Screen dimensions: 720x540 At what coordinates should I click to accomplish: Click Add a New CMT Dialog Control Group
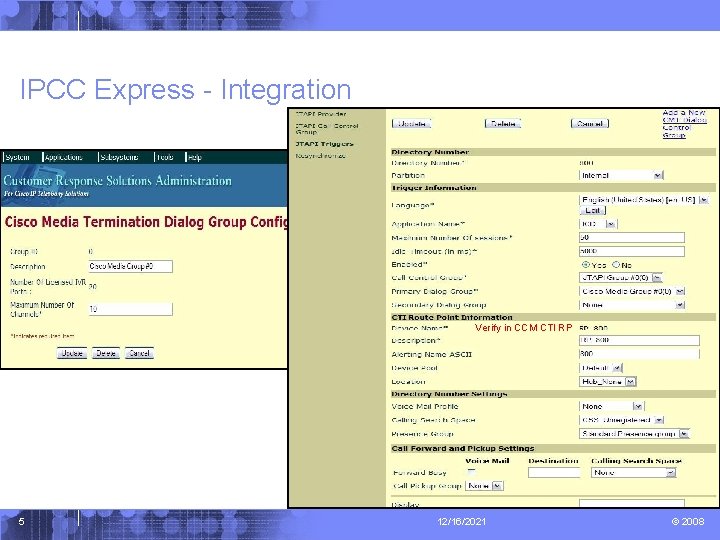(x=684, y=124)
